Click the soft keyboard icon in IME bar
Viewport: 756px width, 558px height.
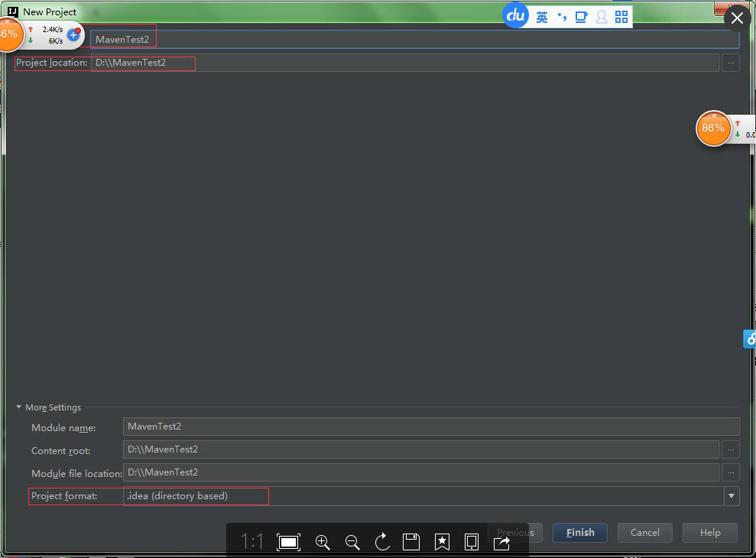point(582,18)
